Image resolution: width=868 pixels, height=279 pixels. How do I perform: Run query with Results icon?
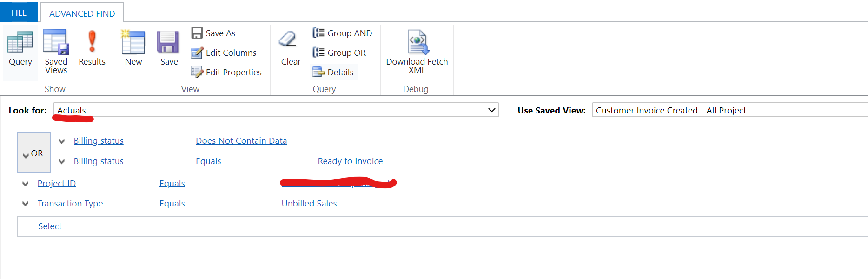click(x=92, y=48)
